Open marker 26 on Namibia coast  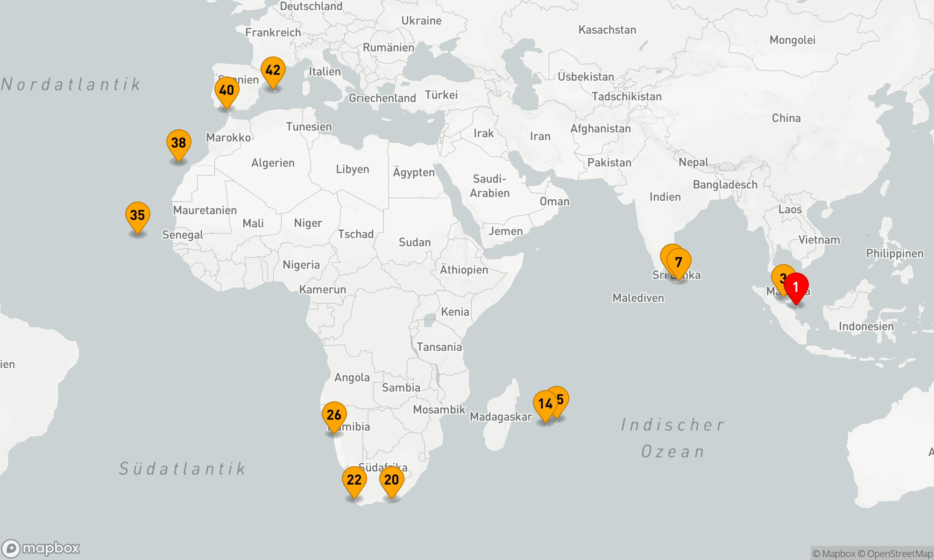point(334,415)
